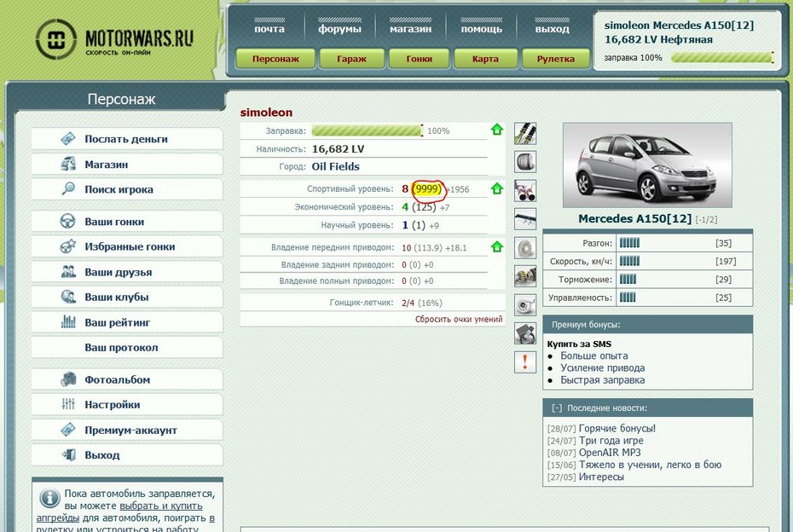The height and width of the screenshot is (532, 793).
Task: Open news item Три года игре
Action: 611,441
